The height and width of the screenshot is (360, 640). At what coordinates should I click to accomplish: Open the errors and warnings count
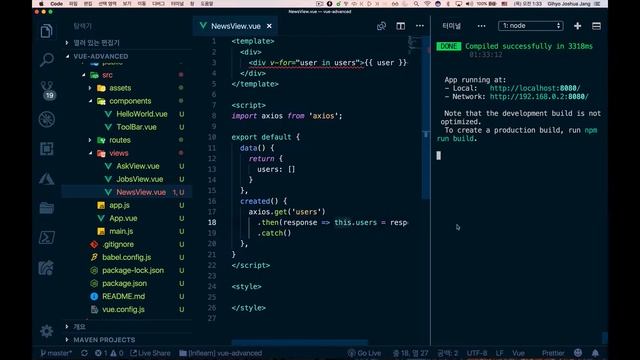click(x=109, y=353)
